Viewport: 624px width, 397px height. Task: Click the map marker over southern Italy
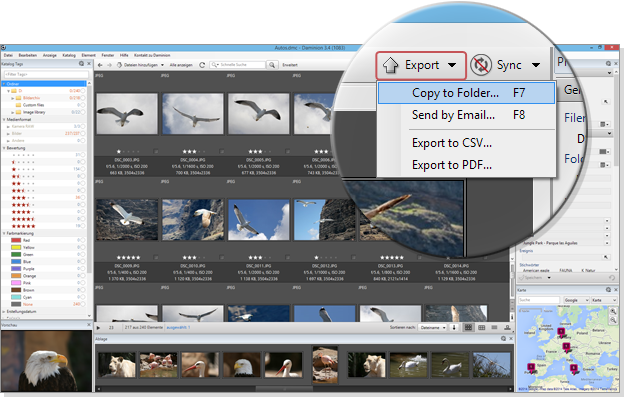click(573, 369)
